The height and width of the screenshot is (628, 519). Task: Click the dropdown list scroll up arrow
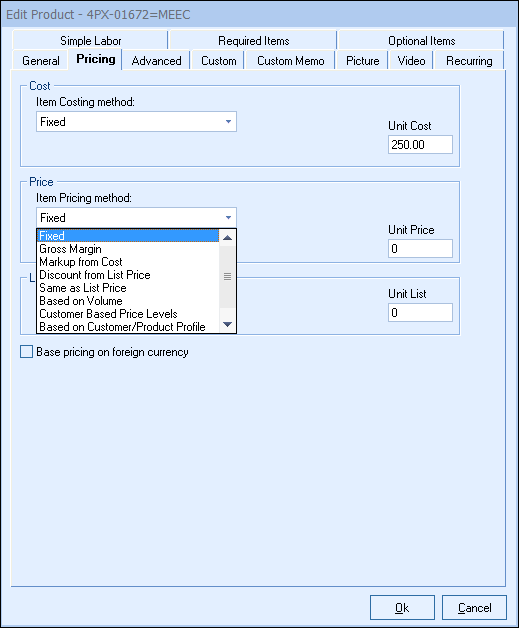coord(227,238)
